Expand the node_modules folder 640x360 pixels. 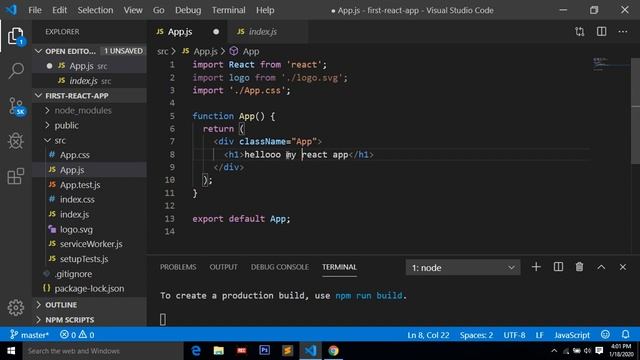pyautogui.click(x=47, y=110)
